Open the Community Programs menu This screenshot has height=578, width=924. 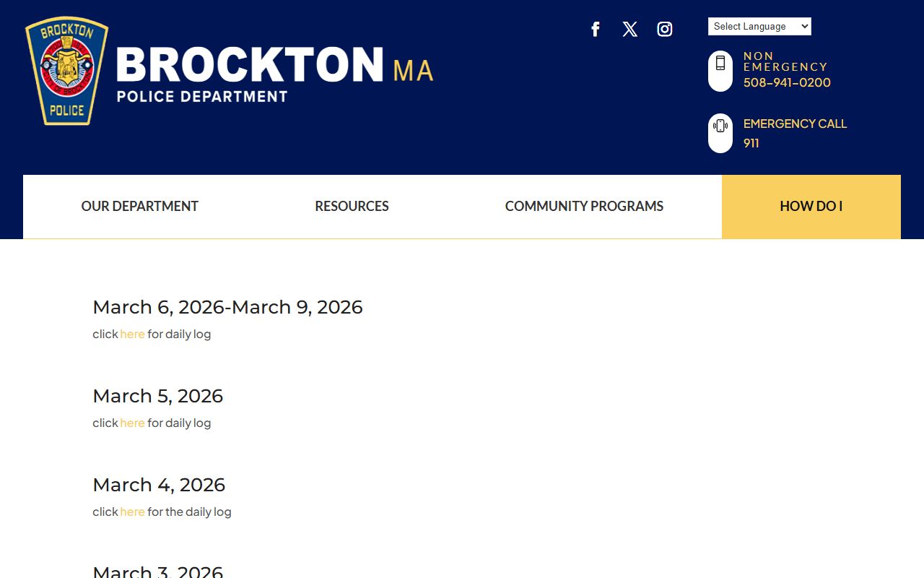584,207
